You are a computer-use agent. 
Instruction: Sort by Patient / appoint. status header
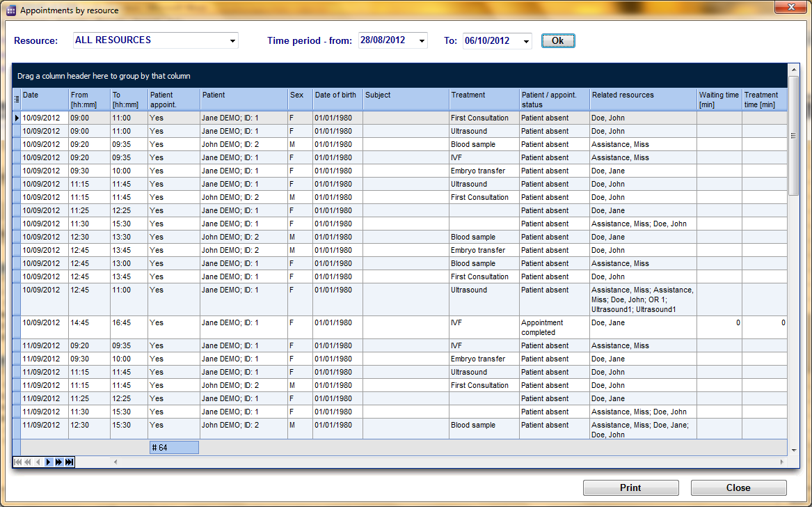pos(555,99)
